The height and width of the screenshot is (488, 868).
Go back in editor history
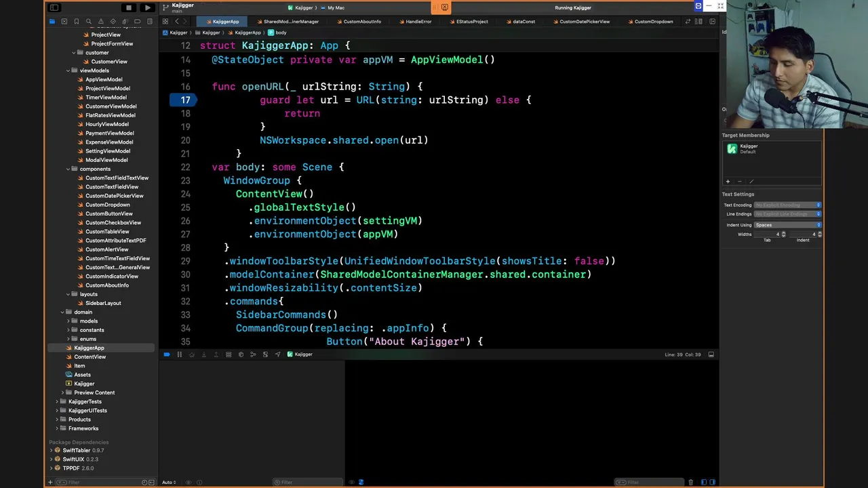(177, 22)
